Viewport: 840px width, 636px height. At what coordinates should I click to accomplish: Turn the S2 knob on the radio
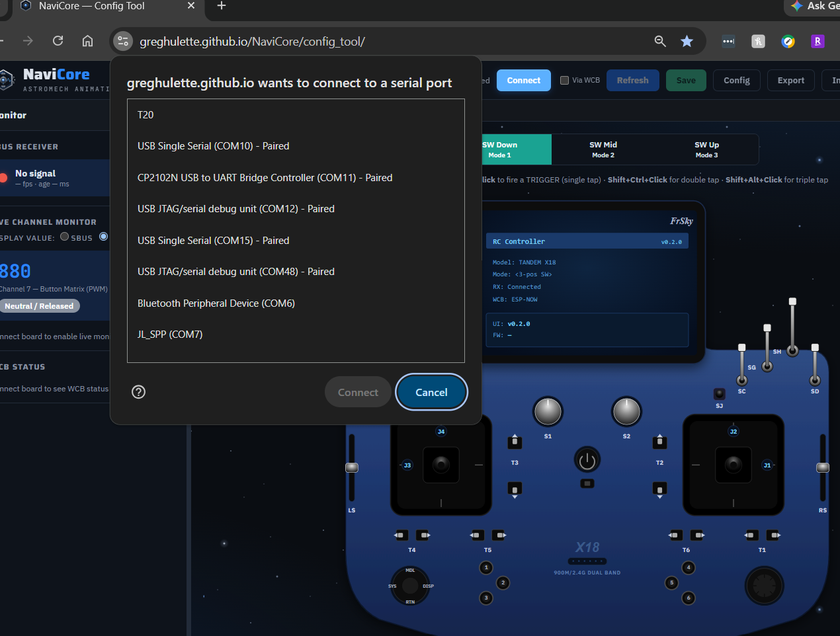[626, 411]
